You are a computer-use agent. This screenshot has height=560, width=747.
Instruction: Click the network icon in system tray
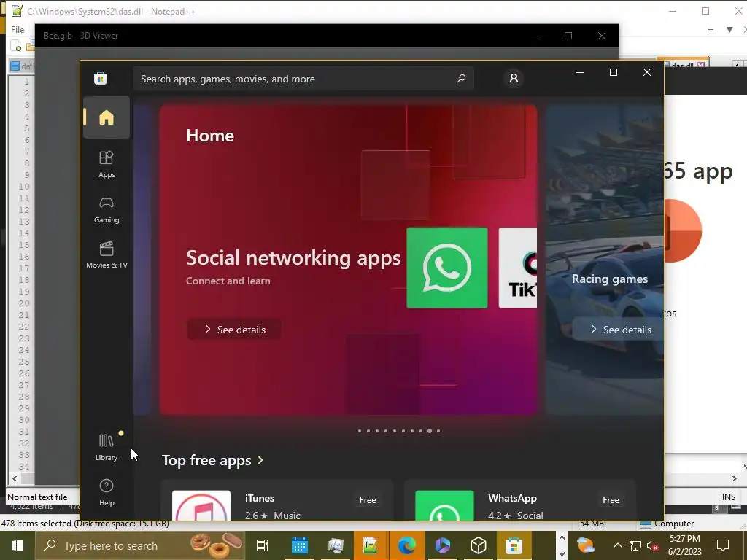coord(635,545)
